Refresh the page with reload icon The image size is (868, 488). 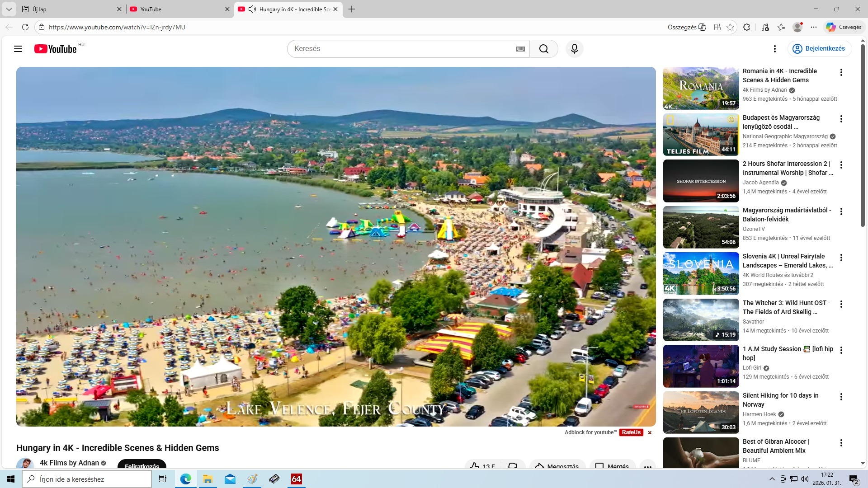(25, 27)
